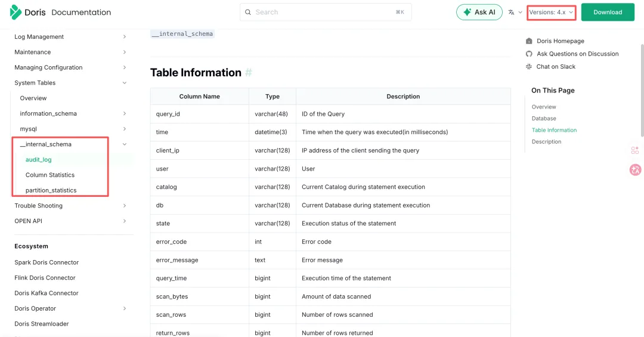Click the documentation search field
644x337 pixels.
pos(325,12)
